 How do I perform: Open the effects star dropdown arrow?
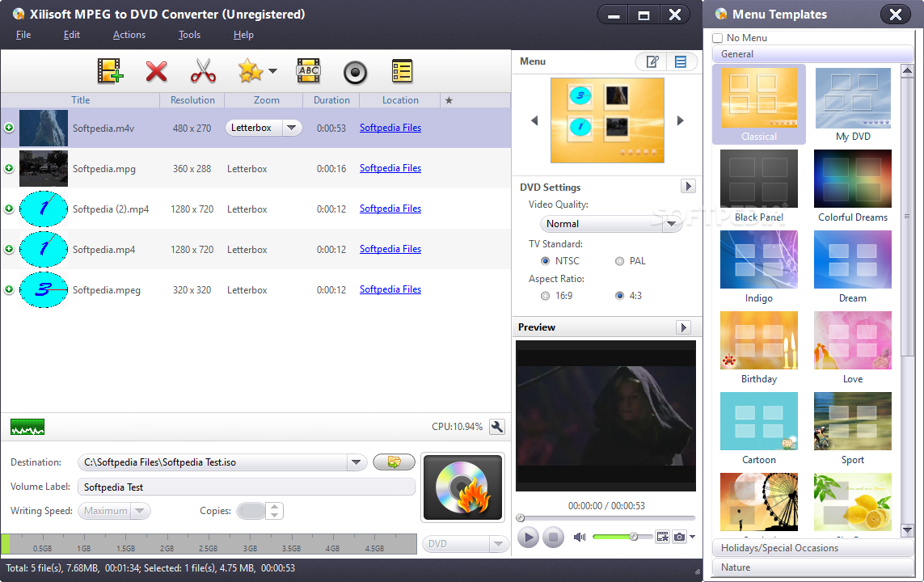click(x=273, y=70)
